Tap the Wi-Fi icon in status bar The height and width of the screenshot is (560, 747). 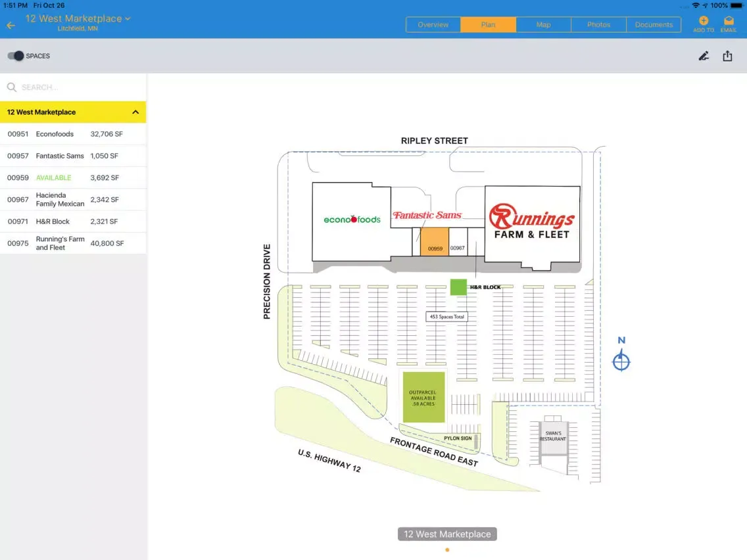pyautogui.click(x=696, y=6)
